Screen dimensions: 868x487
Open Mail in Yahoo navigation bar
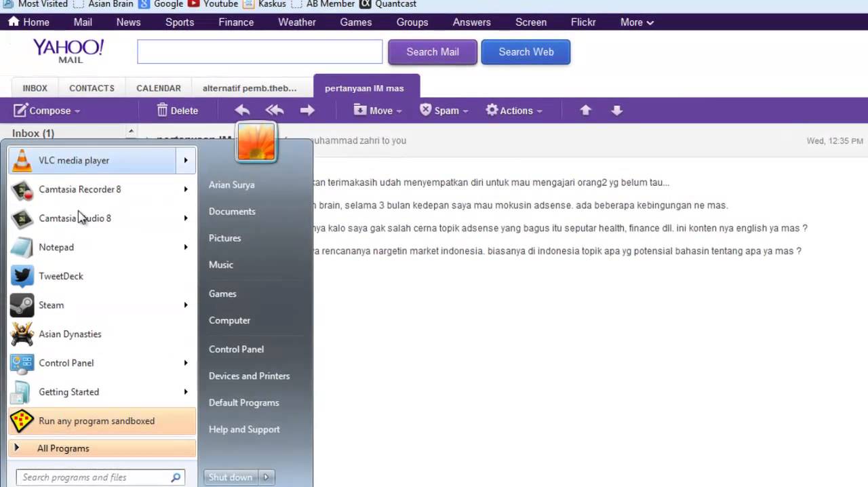pyautogui.click(x=83, y=22)
